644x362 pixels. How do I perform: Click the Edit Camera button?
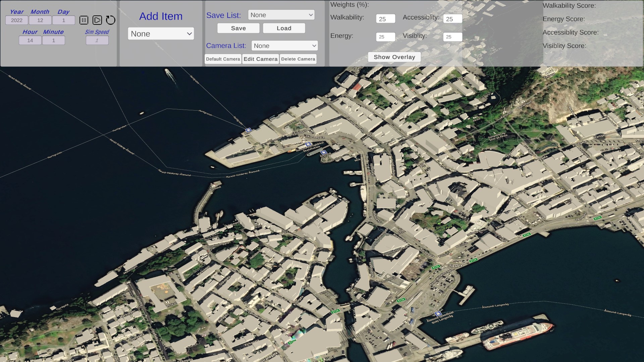pyautogui.click(x=261, y=59)
